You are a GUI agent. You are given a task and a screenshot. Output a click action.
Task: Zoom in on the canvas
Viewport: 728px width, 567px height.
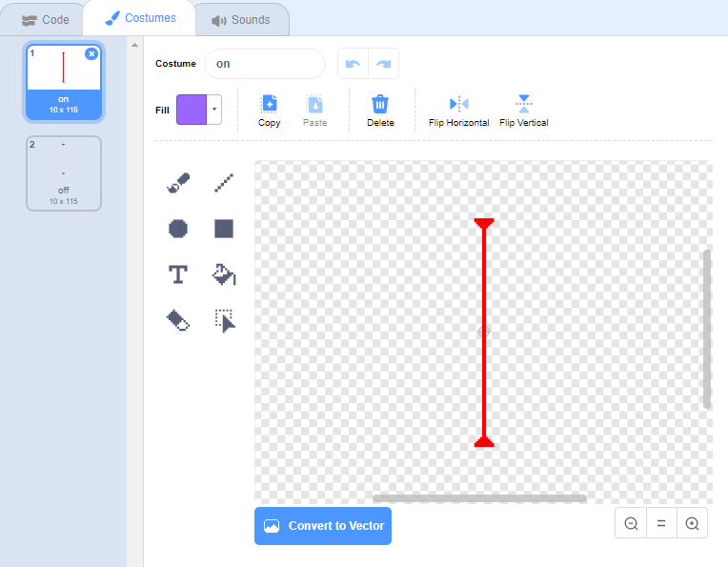click(x=692, y=523)
